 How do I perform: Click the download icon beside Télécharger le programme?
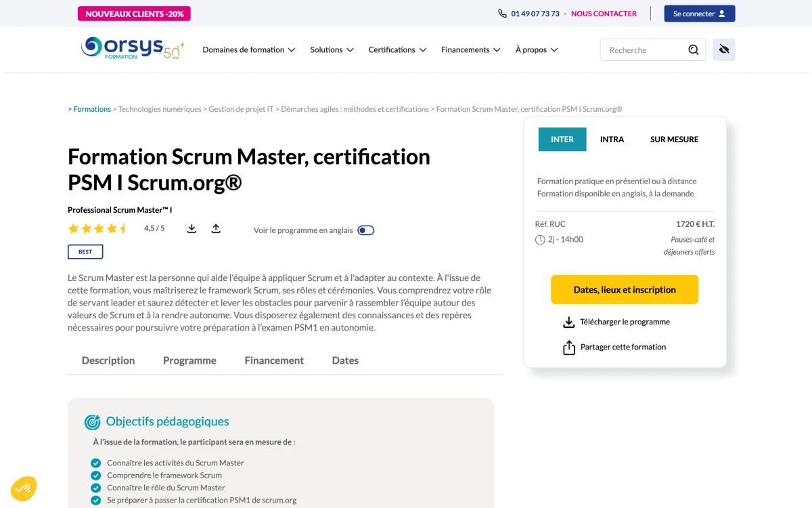coord(568,322)
